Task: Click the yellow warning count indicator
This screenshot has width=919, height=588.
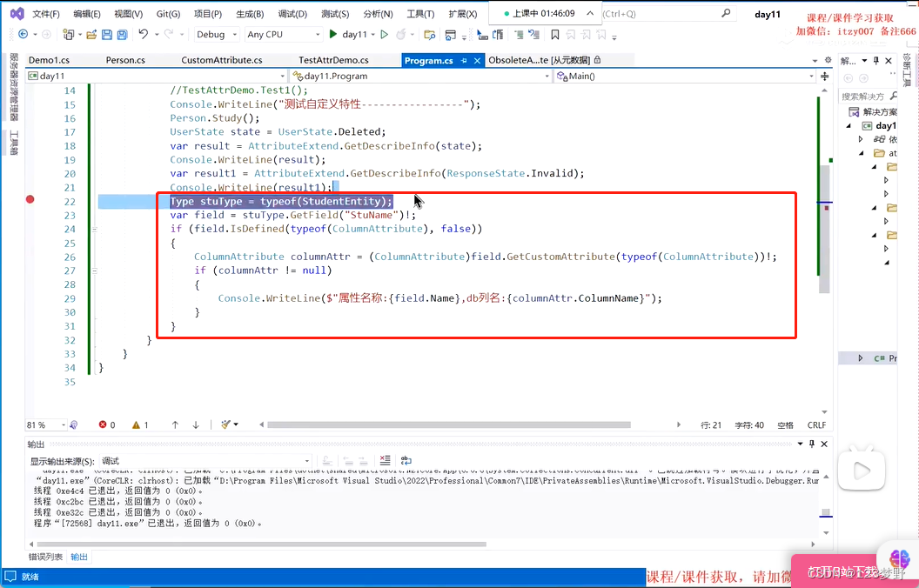Action: click(140, 424)
